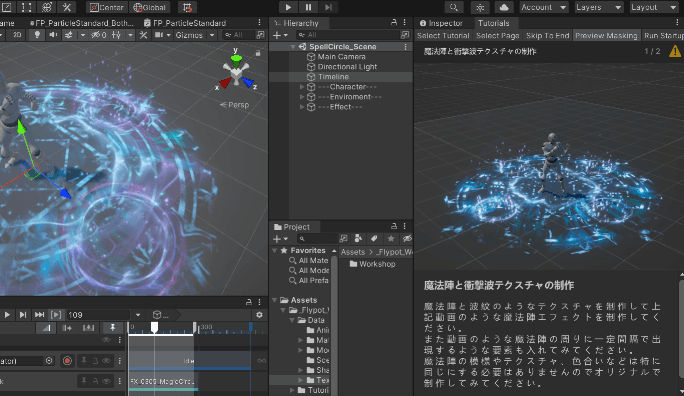
Task: Search by type icon in Project toolbar
Action: [358, 239]
